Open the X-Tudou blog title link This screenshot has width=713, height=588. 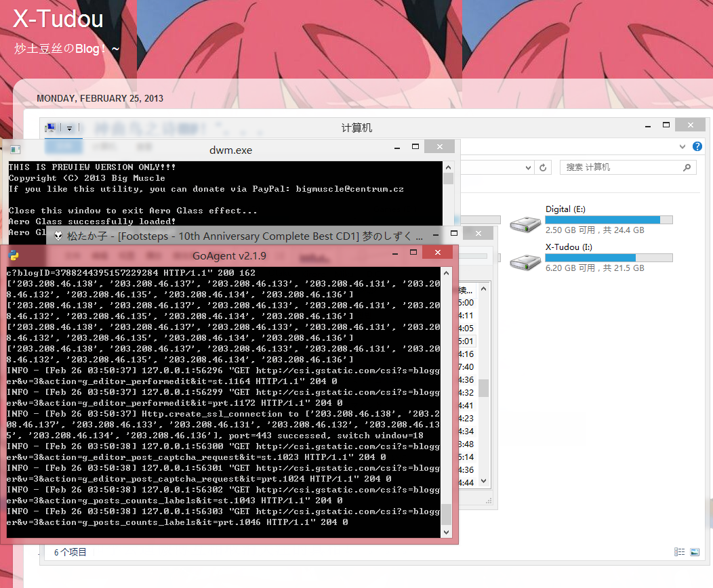click(x=58, y=19)
